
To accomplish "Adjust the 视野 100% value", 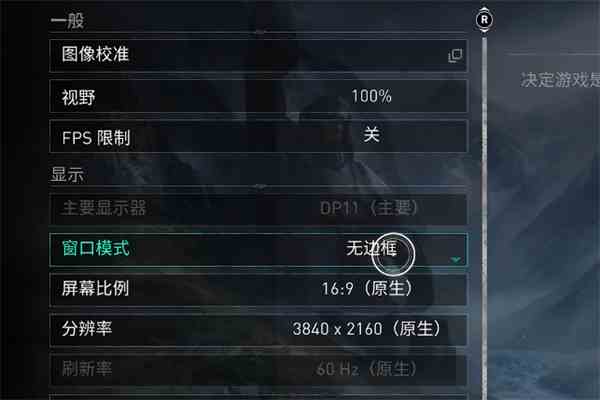I will point(371,96).
